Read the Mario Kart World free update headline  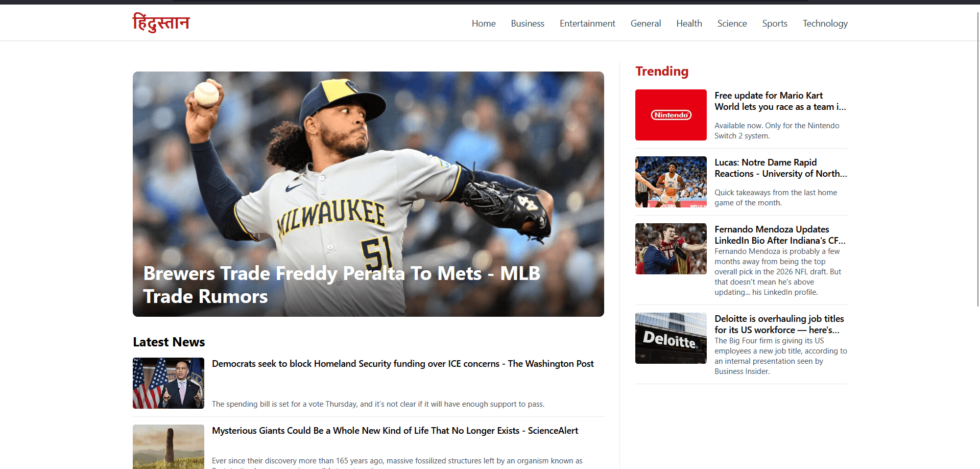[780, 101]
